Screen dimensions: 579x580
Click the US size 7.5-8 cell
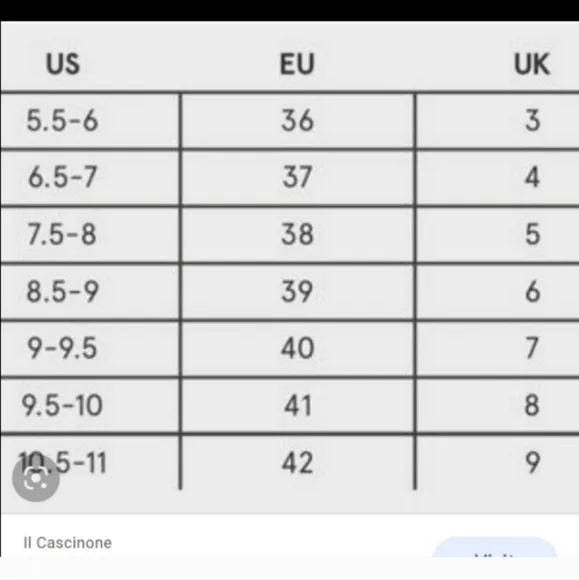coord(90,234)
